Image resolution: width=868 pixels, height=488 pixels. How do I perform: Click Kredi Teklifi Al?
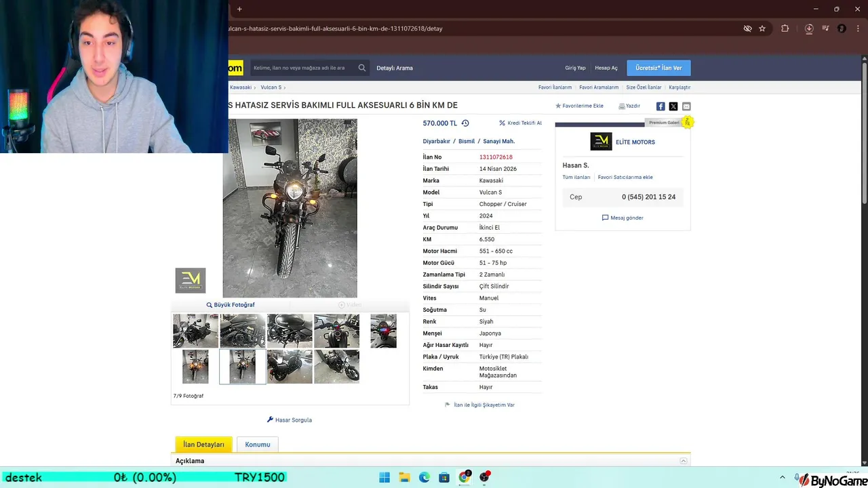pos(521,123)
